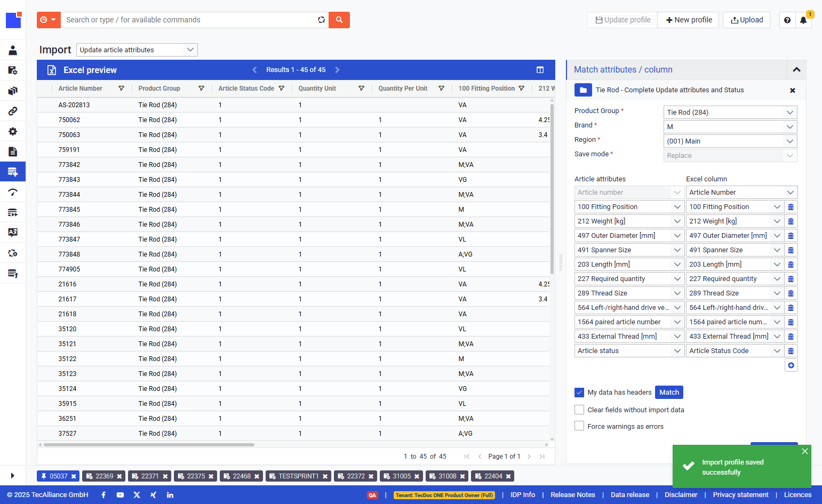Open the Privacy statement footer link
Screen dimensions: 822x504
[740, 495]
